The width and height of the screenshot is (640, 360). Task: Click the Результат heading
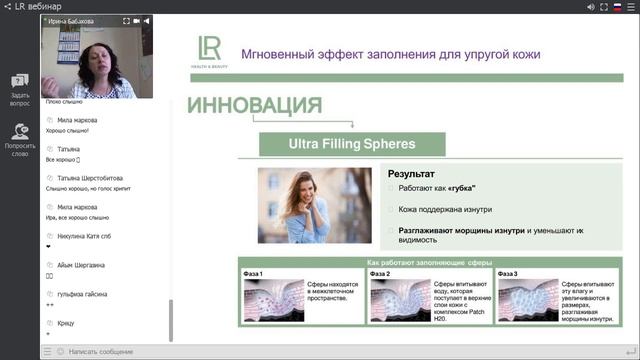pyautogui.click(x=411, y=174)
